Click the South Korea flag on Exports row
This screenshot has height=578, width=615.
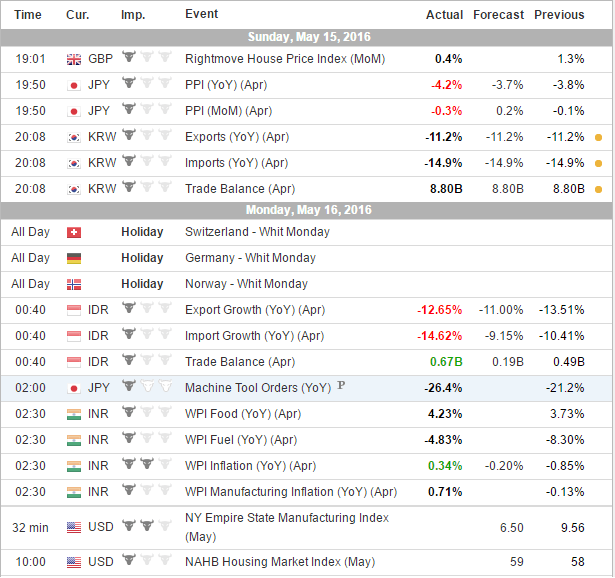tap(74, 137)
